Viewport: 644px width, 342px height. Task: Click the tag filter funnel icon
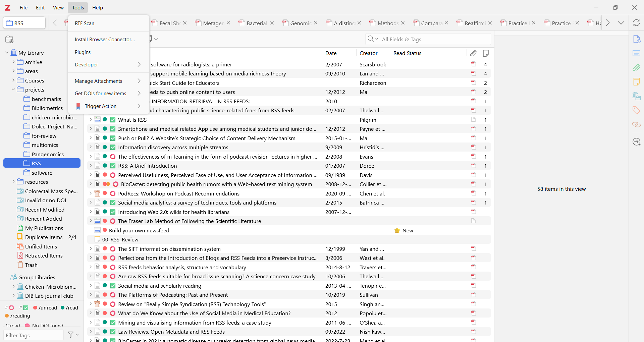[71, 335]
